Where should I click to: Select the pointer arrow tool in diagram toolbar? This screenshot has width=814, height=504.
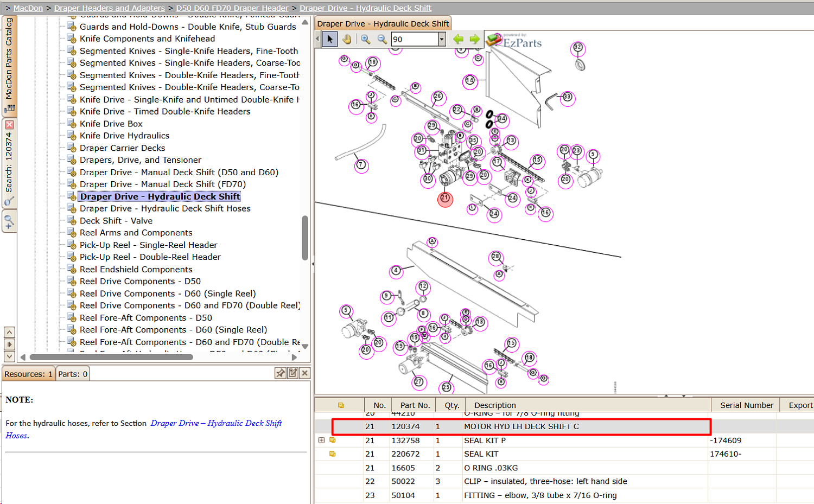pos(329,39)
